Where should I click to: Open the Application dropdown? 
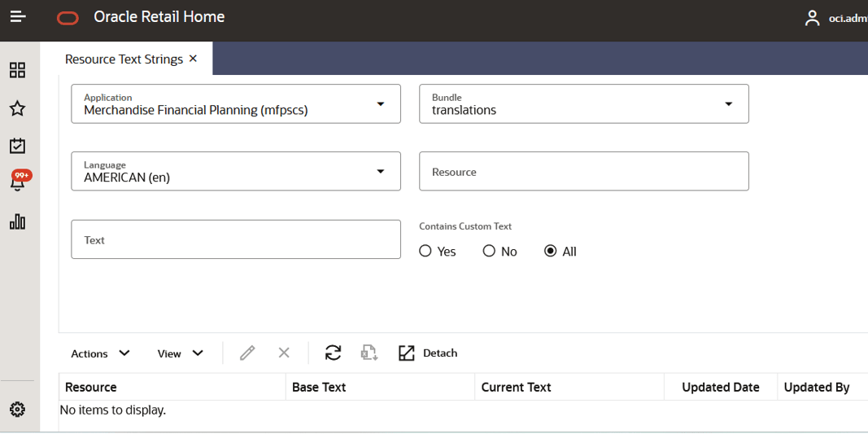coord(236,103)
